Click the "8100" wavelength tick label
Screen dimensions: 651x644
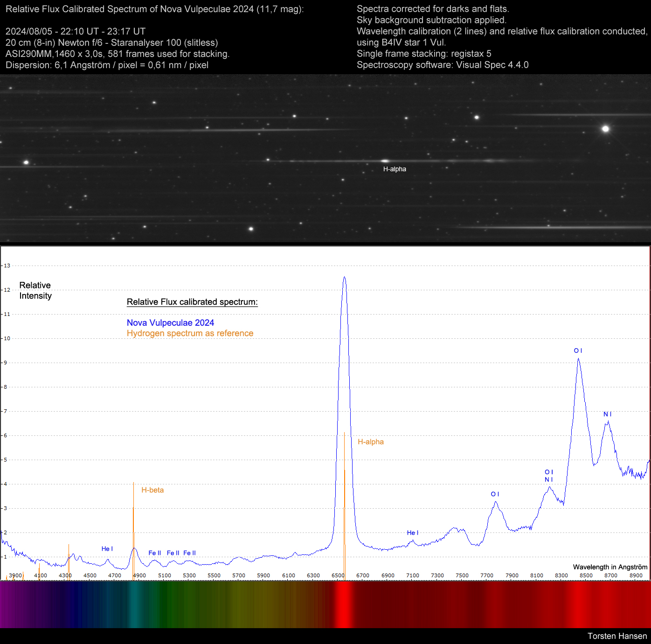click(x=537, y=575)
